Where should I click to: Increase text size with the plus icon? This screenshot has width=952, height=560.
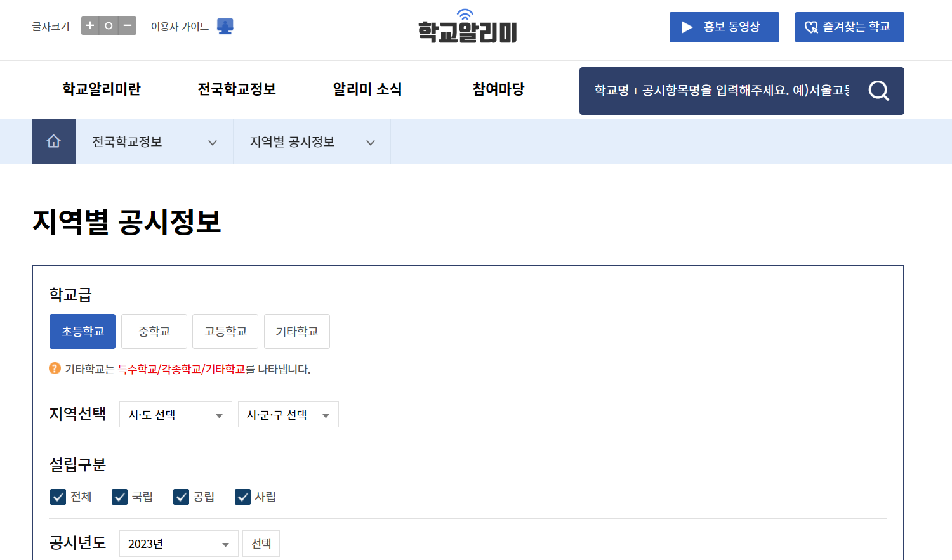[89, 25]
